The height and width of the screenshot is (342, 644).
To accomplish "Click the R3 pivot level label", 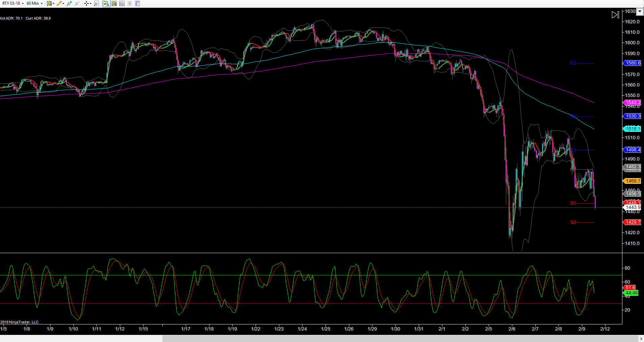I will [573, 63].
